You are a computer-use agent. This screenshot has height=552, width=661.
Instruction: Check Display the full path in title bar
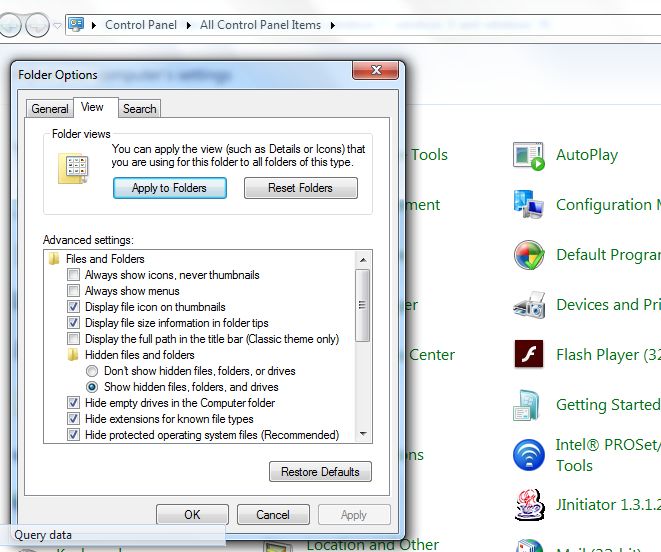click(x=73, y=339)
